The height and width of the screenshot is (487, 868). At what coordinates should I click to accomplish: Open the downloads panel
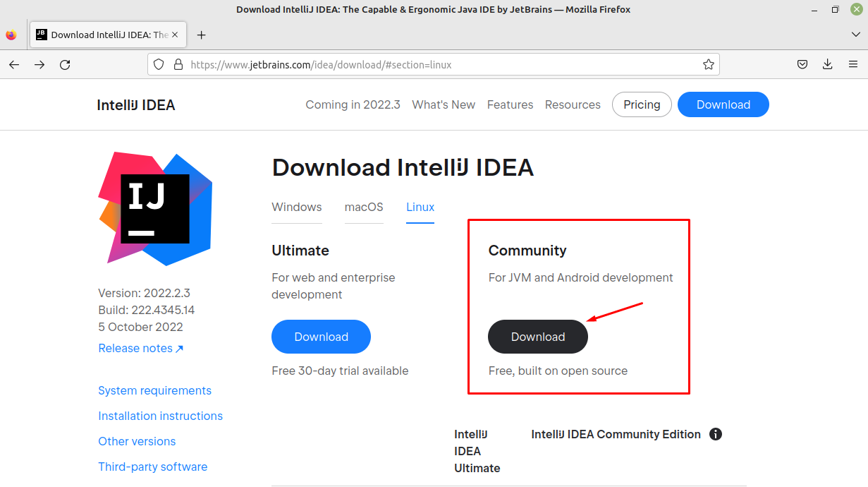pyautogui.click(x=827, y=64)
